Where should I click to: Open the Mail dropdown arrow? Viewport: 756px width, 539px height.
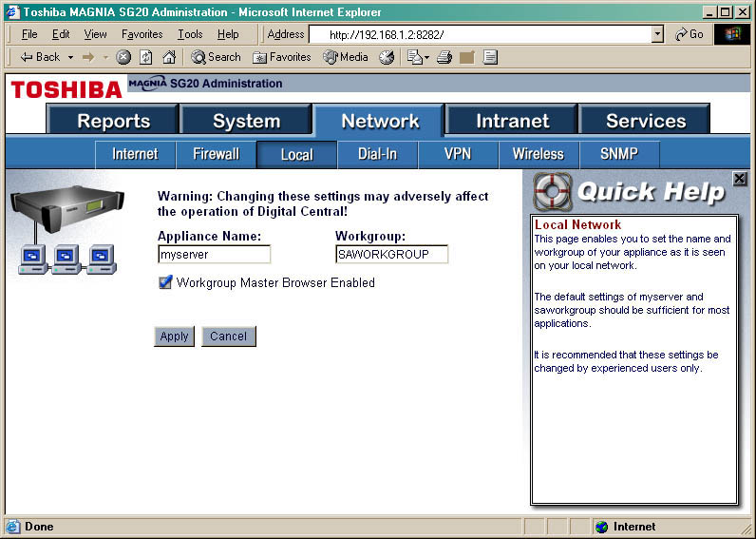coord(426,57)
